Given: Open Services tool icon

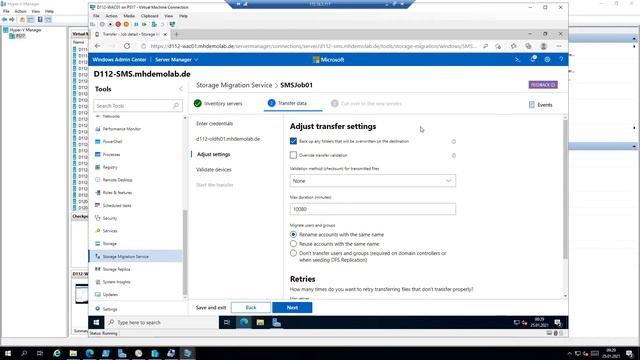Looking at the screenshot, I should point(98,231).
